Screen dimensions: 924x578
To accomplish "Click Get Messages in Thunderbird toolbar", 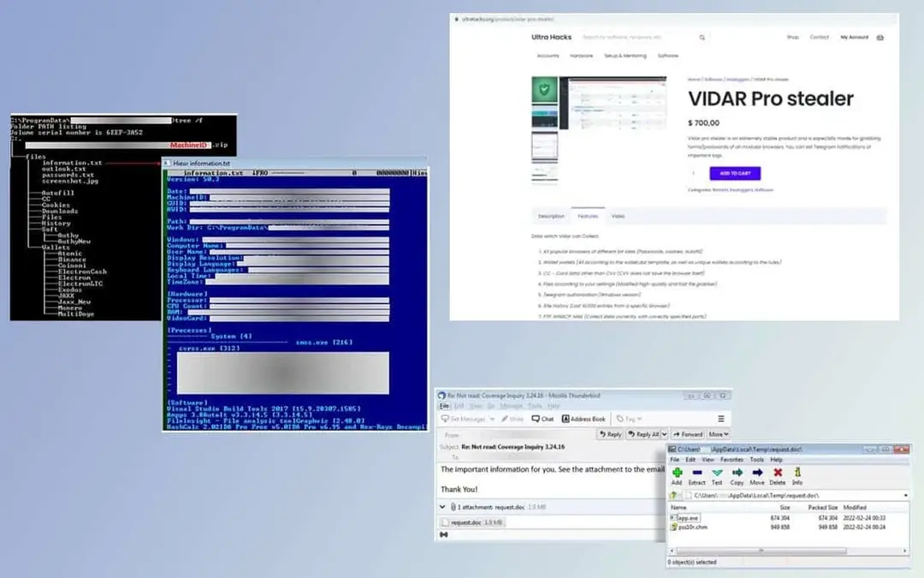I will click(x=463, y=419).
